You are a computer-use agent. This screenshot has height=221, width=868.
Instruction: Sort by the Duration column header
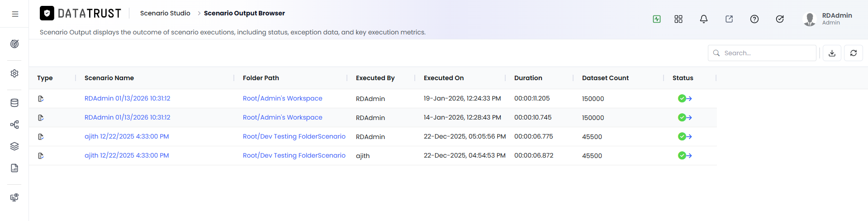click(x=528, y=78)
